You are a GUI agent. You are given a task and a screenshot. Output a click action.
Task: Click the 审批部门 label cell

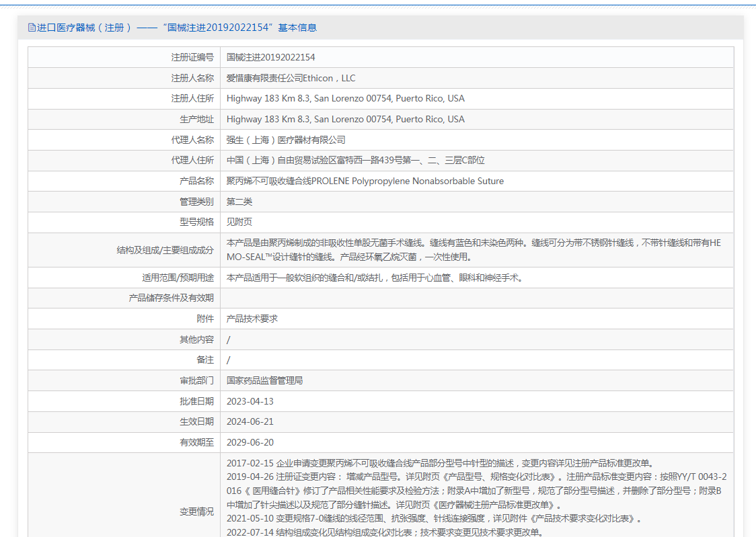click(x=124, y=380)
